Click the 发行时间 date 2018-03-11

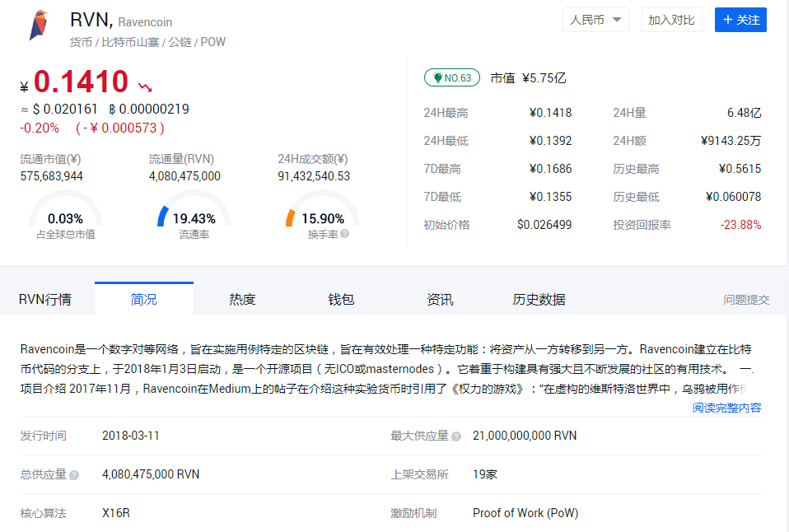click(131, 436)
